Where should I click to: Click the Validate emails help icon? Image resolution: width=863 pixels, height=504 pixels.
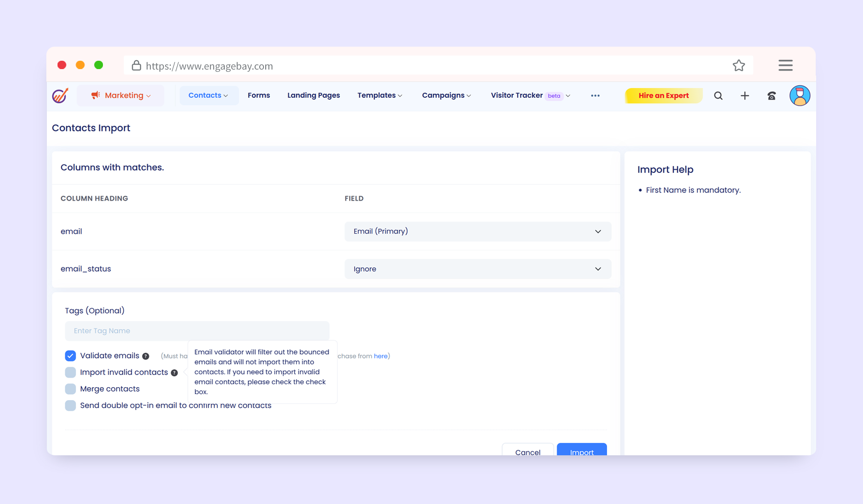(146, 356)
